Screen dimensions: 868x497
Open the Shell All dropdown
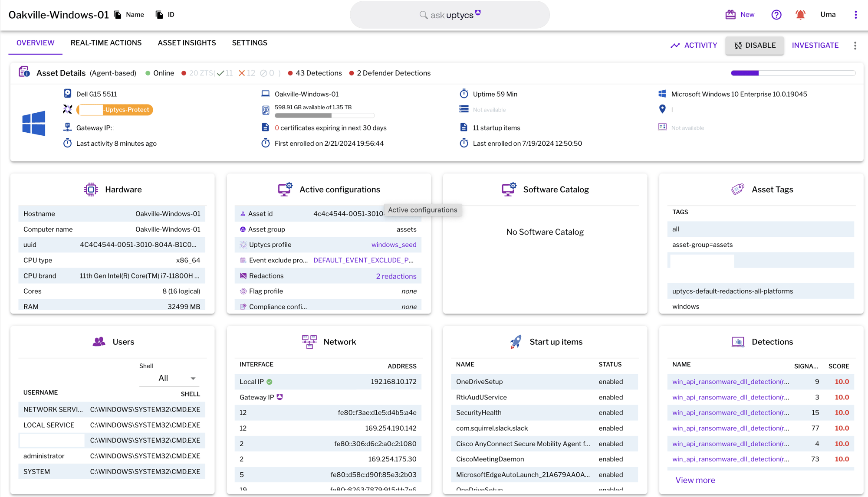pyautogui.click(x=169, y=378)
